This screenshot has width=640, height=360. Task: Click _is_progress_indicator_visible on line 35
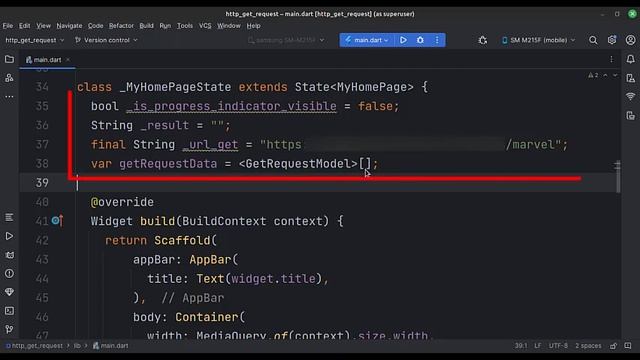coord(231,106)
